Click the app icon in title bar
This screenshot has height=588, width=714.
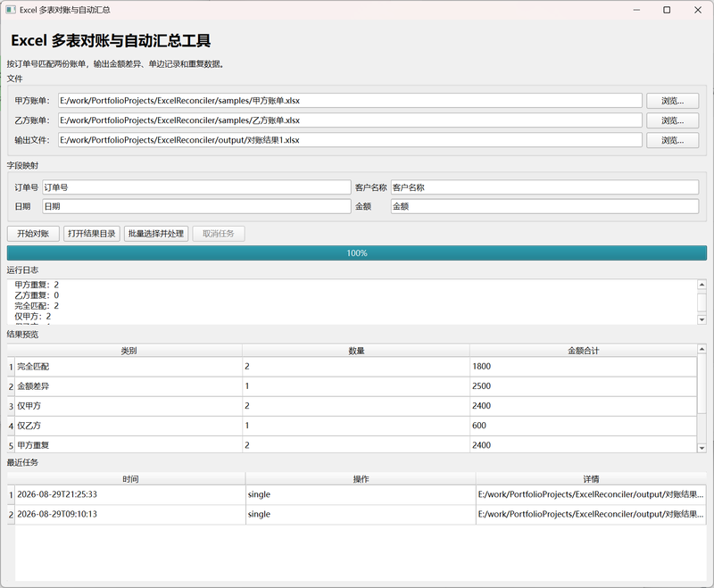pyautogui.click(x=11, y=10)
